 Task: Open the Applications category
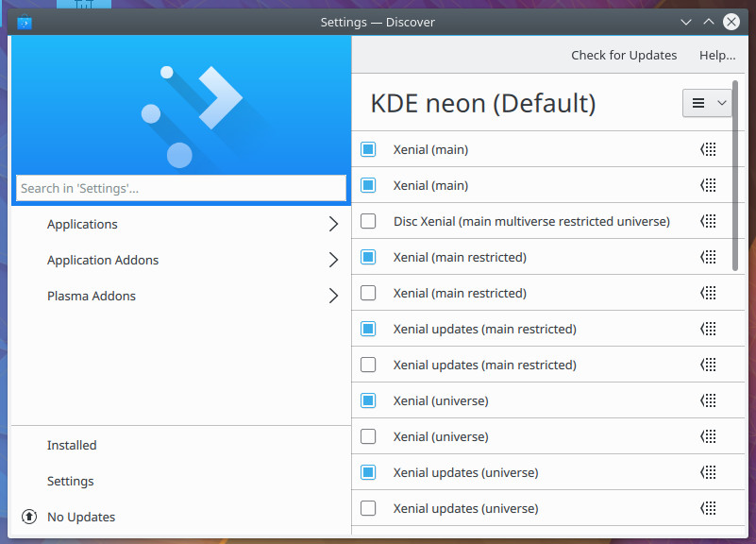pyautogui.click(x=181, y=224)
